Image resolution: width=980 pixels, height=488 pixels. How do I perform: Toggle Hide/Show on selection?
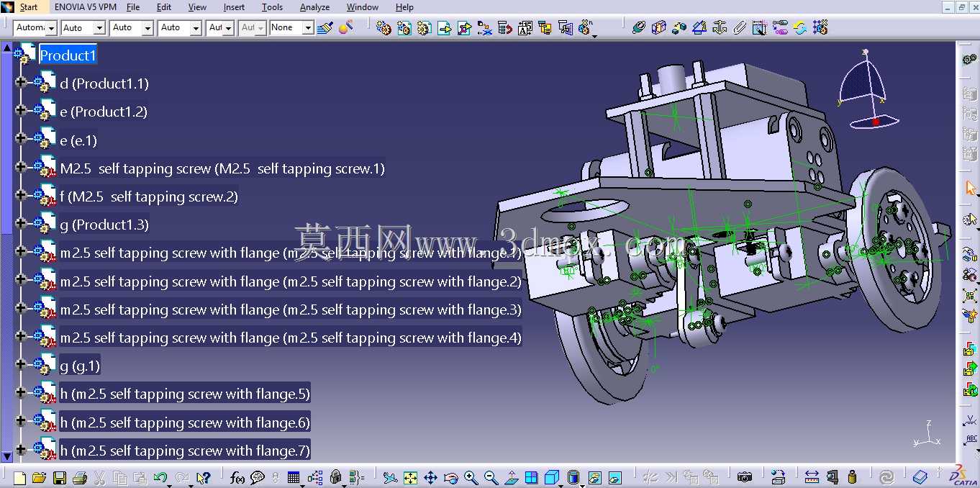coord(594,477)
